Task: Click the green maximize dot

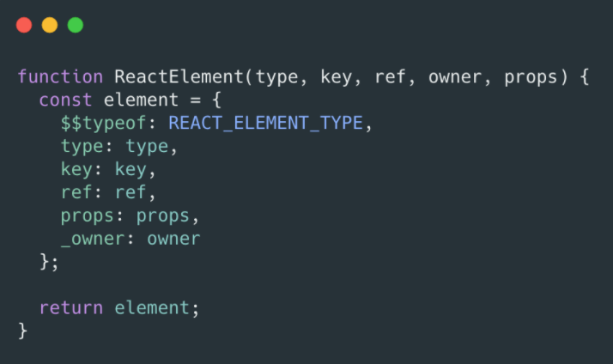Action: point(76,25)
